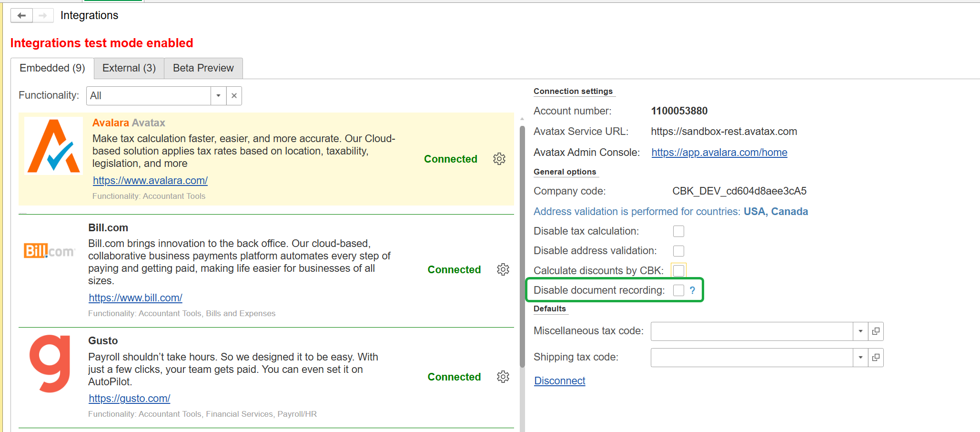Screen dimensions: 980x432
Task: Open the Avatax Admin Console link
Action: (719, 153)
